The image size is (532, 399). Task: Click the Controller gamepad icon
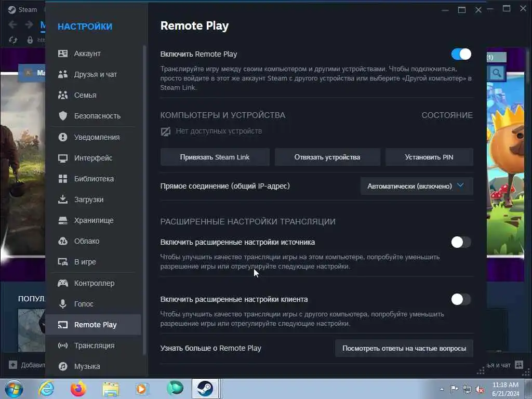coord(63,283)
